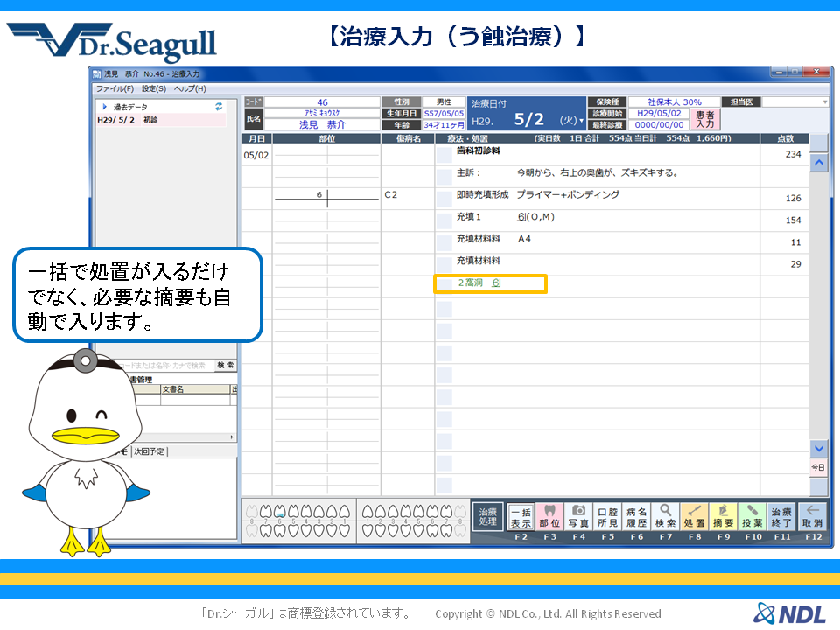Open the 治療日付 date dropdown arrow
The image size is (840, 630).
[581, 121]
